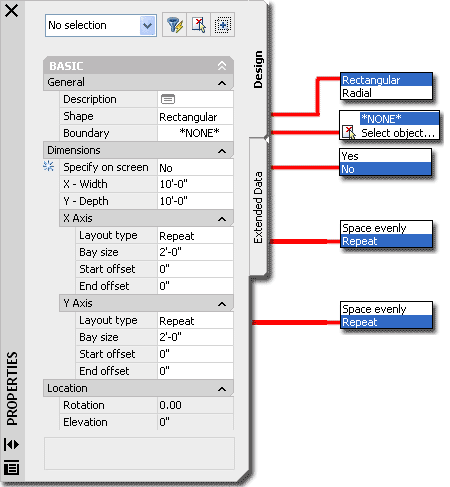Switch to the Extended Data tab
450x487 pixels.
[258, 207]
